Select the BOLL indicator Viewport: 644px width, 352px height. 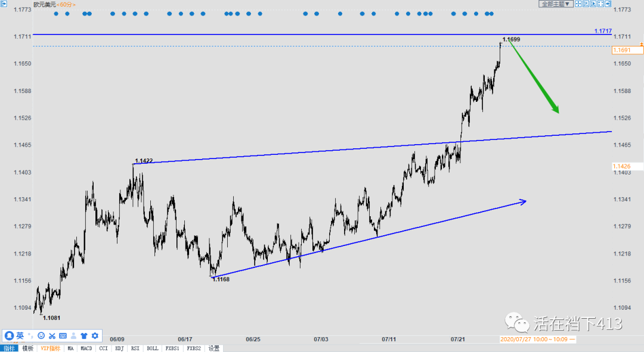tap(153, 348)
